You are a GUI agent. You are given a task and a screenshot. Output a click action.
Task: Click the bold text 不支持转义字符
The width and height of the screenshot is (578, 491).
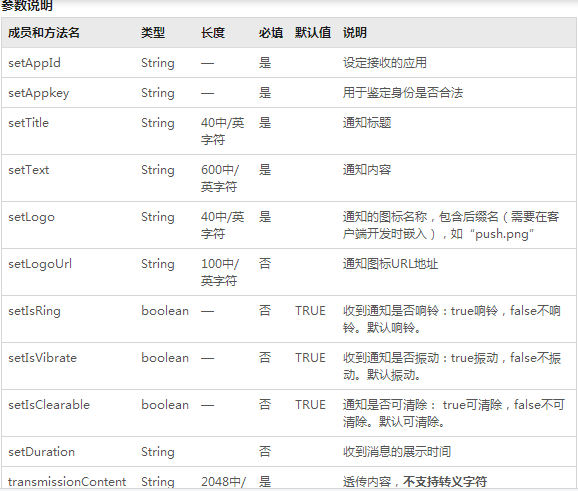pyautogui.click(x=445, y=482)
